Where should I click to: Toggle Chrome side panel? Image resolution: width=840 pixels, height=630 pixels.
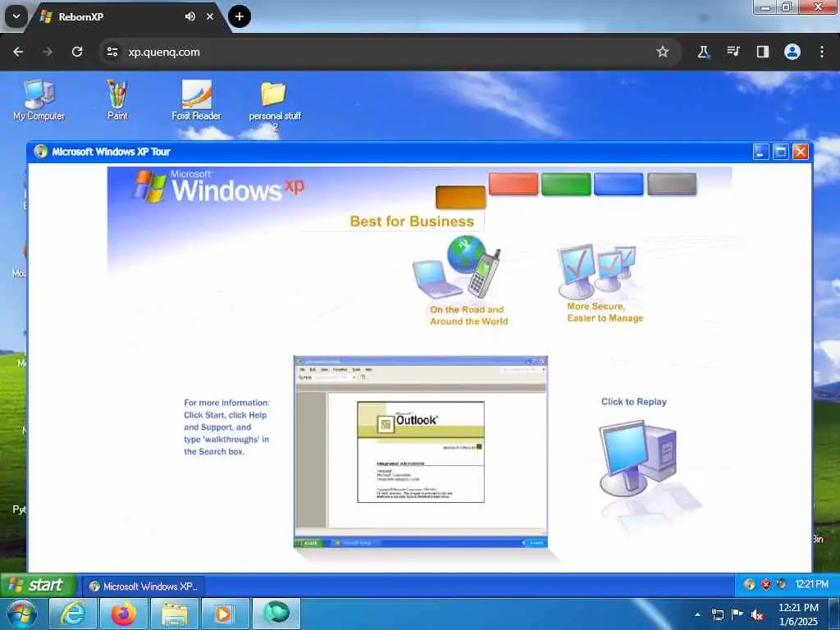tap(762, 52)
